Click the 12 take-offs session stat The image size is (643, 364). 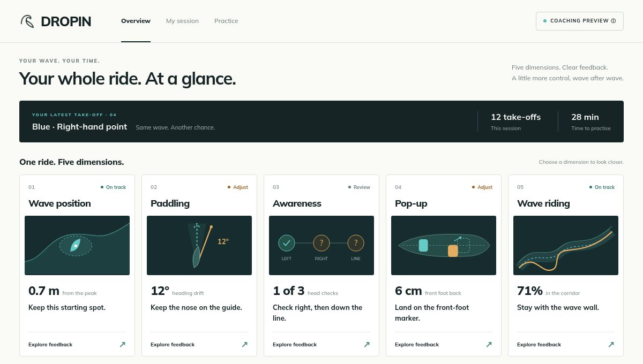515,122
